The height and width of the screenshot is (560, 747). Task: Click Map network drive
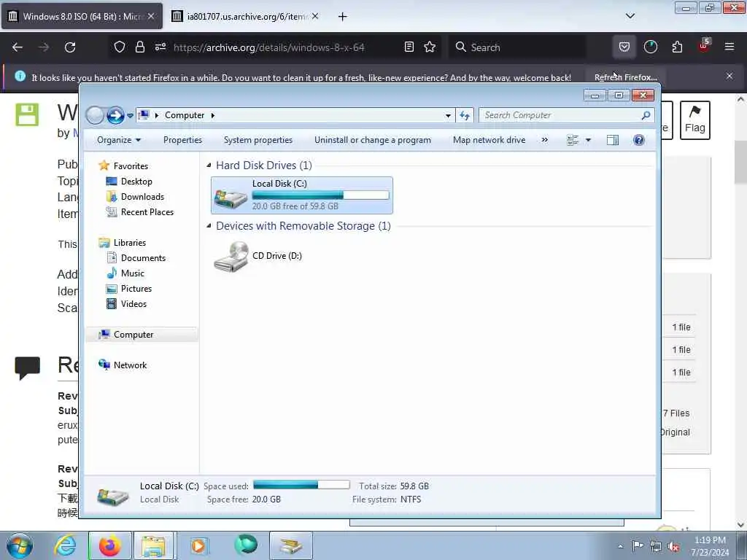(x=489, y=140)
